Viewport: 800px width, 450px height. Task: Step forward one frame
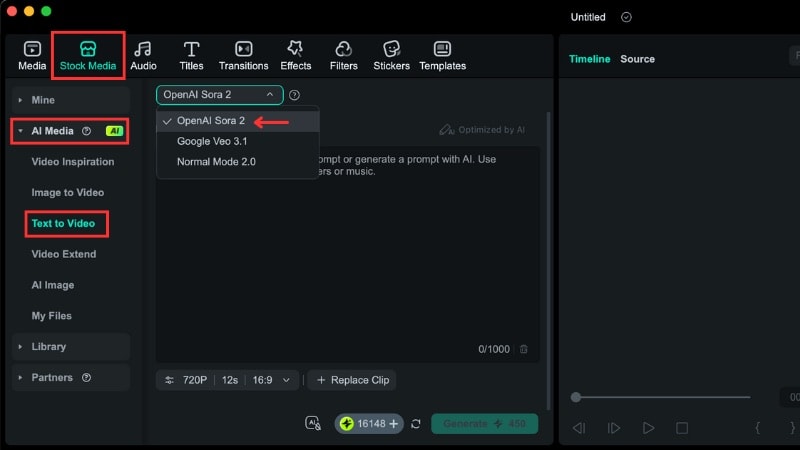tap(613, 428)
